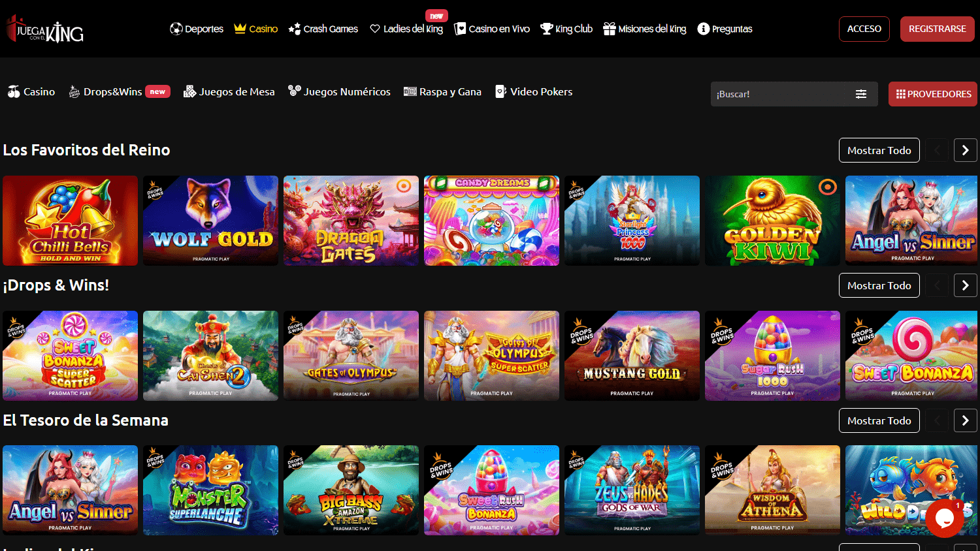Open Wisdom of Athena game

(x=772, y=490)
